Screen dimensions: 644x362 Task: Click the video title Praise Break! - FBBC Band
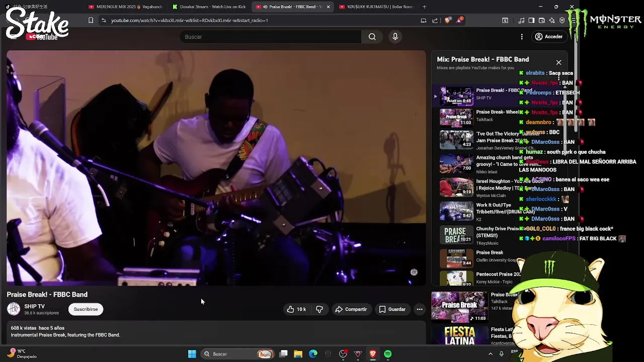tap(47, 295)
